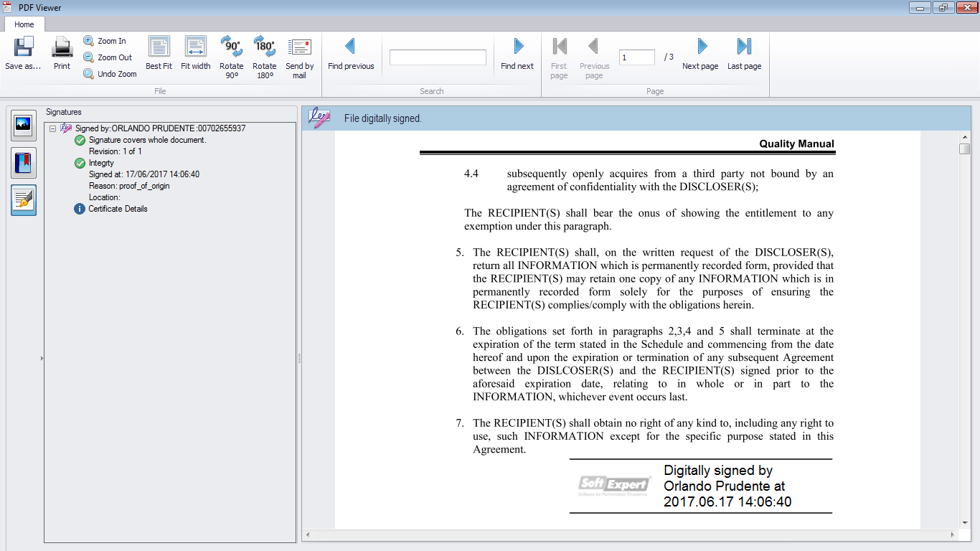980x551 pixels.
Task: Click horizontal scrollbar left arrow
Action: (308, 535)
